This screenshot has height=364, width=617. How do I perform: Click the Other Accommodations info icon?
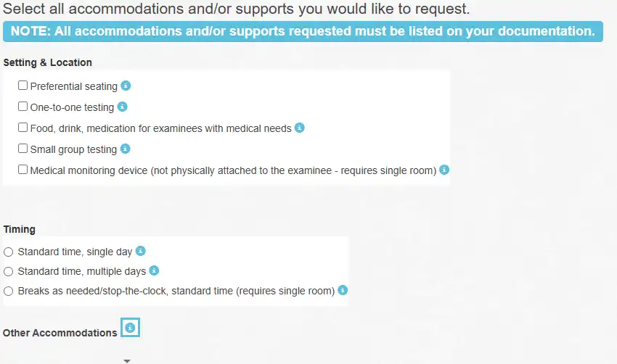point(130,328)
